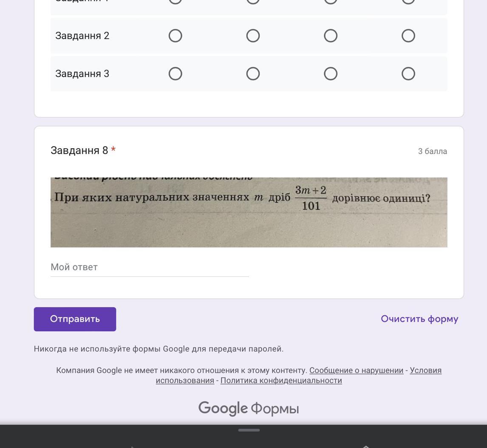The image size is (487, 448).
Task: Click the Мой ответ answer field
Action: click(x=150, y=268)
